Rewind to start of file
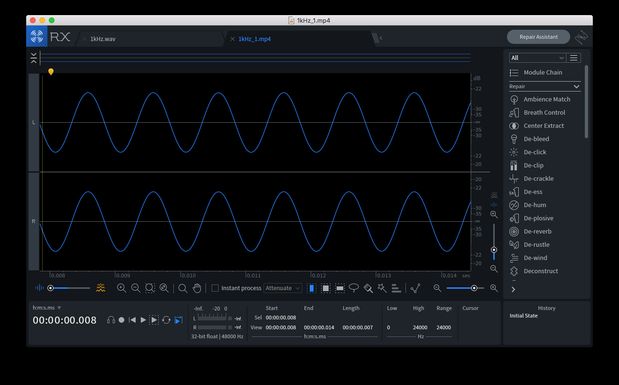The image size is (619, 385). click(132, 320)
